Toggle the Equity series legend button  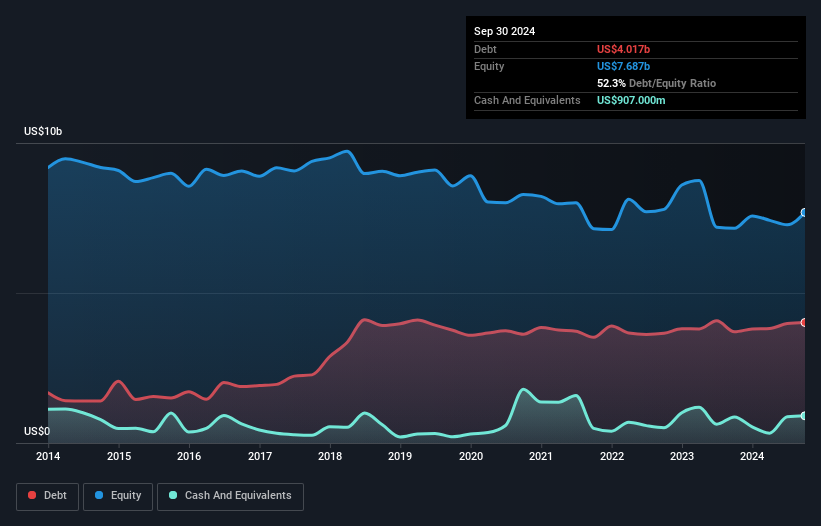[x=118, y=496]
